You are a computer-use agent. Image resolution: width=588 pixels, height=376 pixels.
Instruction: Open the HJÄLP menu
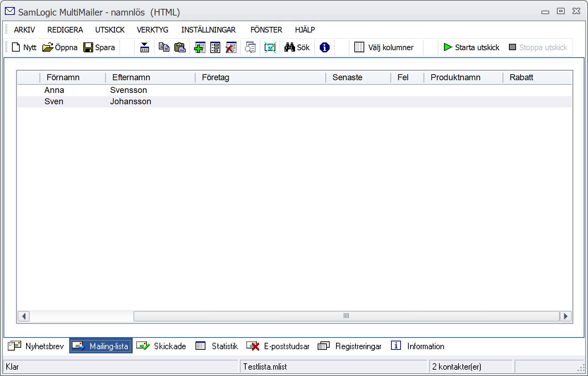coord(305,30)
